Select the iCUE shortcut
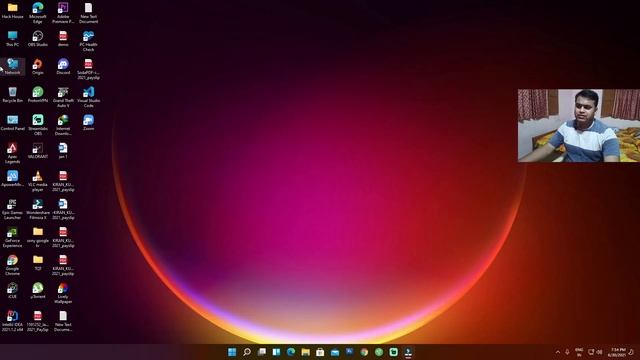The image size is (640, 360). pyautogui.click(x=12, y=291)
